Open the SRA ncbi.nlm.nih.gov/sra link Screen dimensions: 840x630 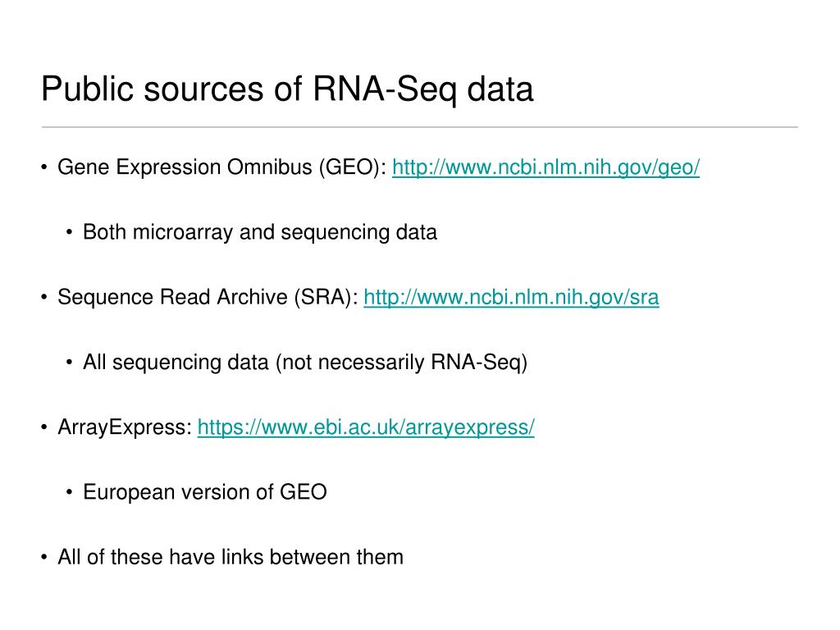tap(511, 297)
